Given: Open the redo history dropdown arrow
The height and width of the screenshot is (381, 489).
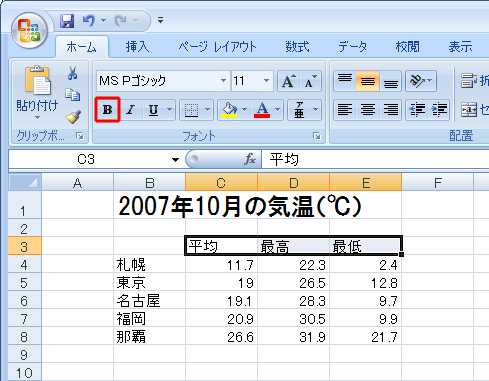Looking at the screenshot, I should coord(135,21).
